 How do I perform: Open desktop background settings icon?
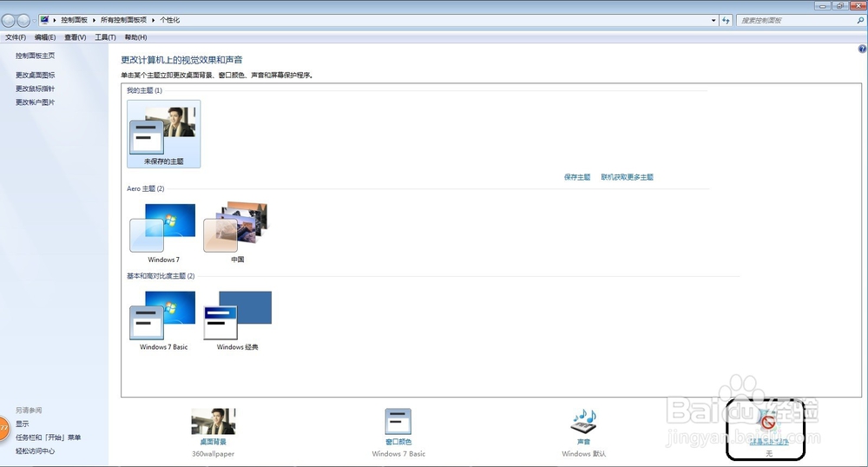coord(214,422)
